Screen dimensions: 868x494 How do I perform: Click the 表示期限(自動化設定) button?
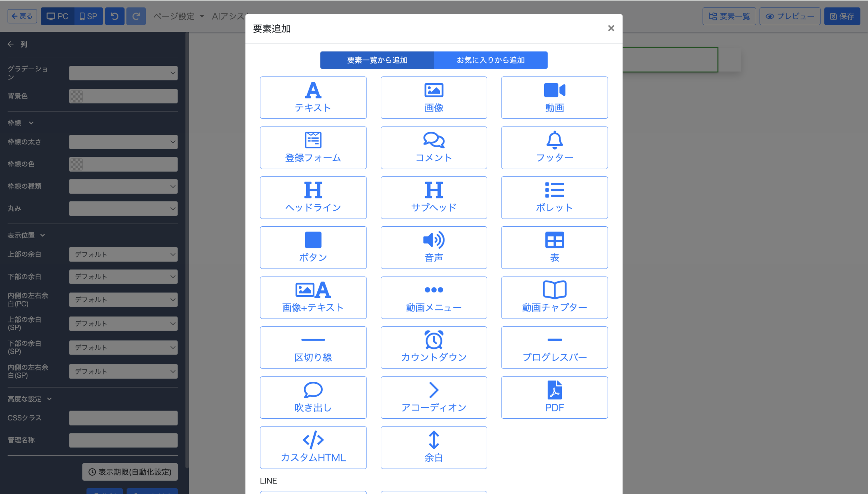(130, 472)
